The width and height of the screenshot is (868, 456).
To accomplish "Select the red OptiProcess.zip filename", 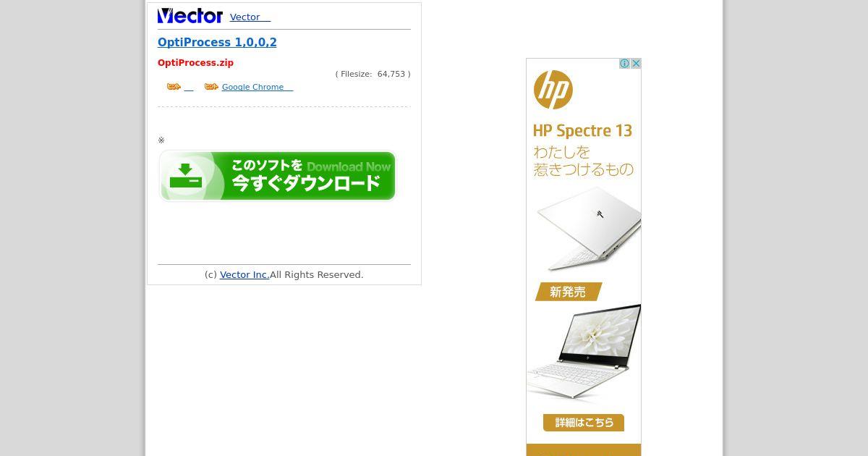I will pos(195,63).
